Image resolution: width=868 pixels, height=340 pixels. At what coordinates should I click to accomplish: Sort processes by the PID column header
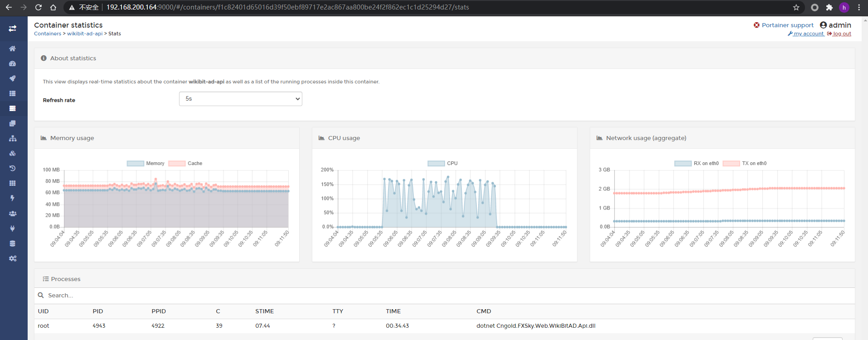(x=98, y=311)
